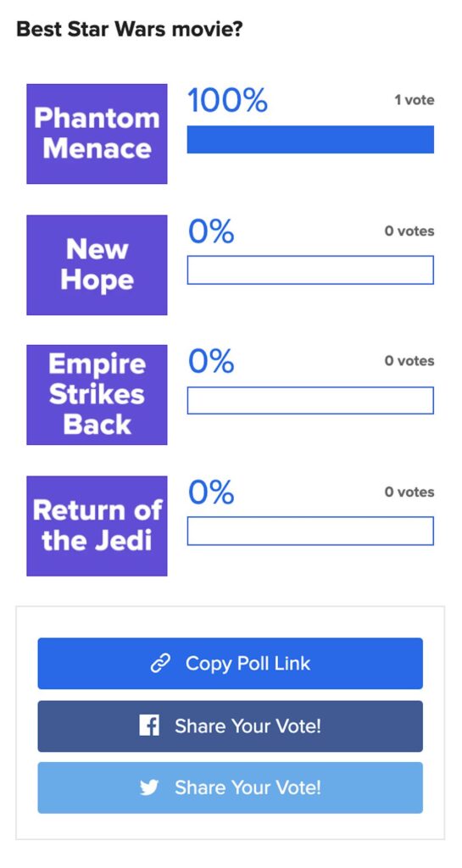
Task: Share your vote on Twitter
Action: [231, 787]
